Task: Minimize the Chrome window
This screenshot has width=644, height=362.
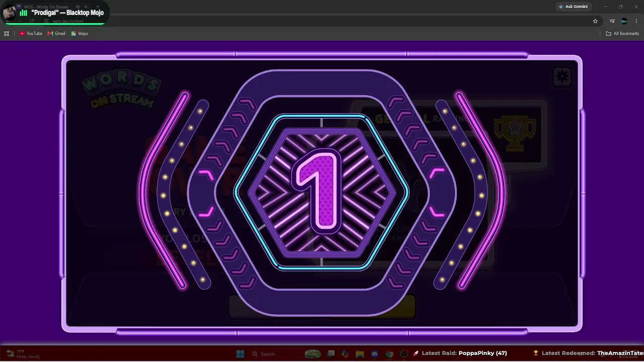Action: [605, 7]
